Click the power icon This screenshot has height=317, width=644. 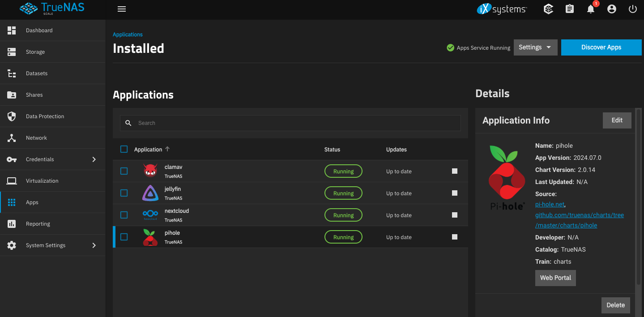click(x=633, y=9)
